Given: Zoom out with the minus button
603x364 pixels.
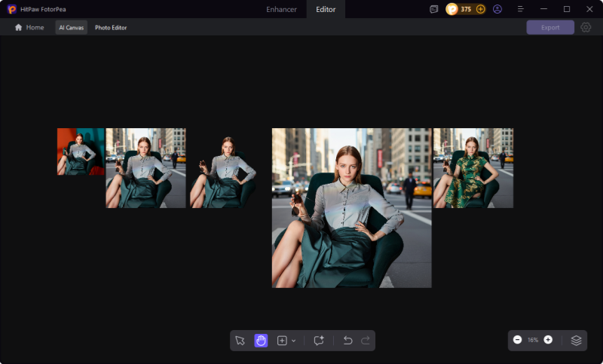Looking at the screenshot, I should pyautogui.click(x=517, y=340).
